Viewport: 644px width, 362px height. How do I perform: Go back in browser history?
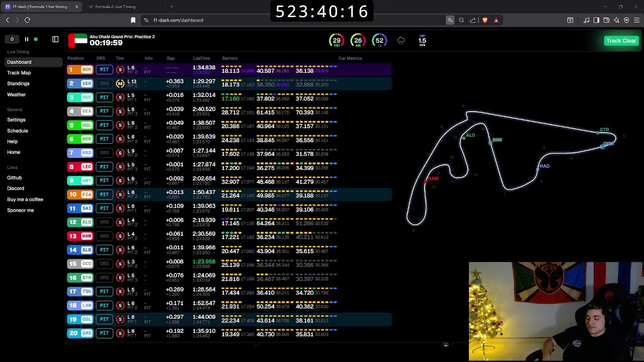(x=8, y=20)
